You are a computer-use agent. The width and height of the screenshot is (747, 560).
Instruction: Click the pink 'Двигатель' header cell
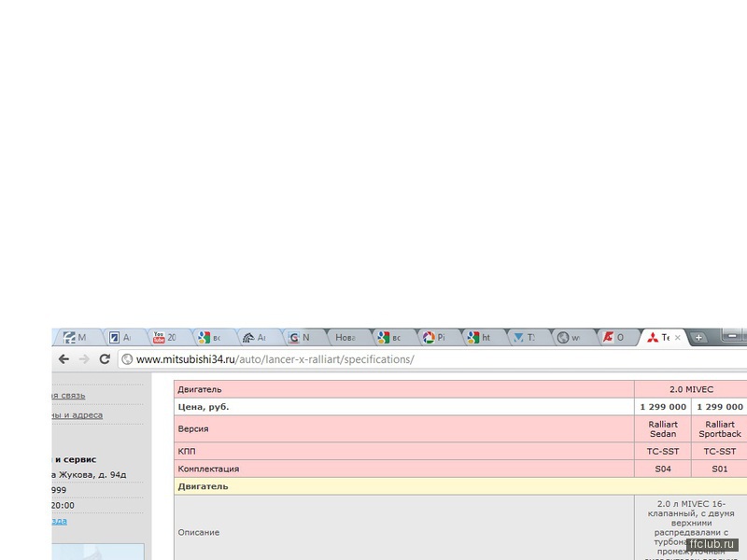pos(404,389)
